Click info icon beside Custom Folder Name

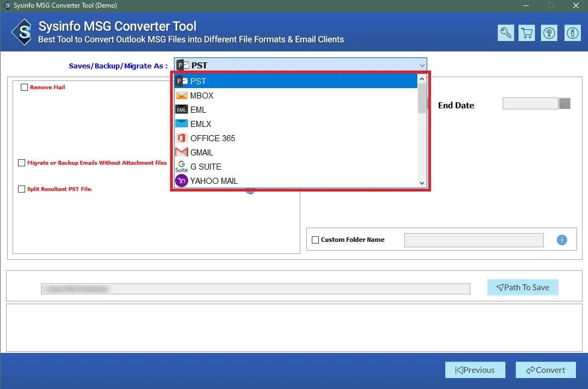tap(562, 240)
